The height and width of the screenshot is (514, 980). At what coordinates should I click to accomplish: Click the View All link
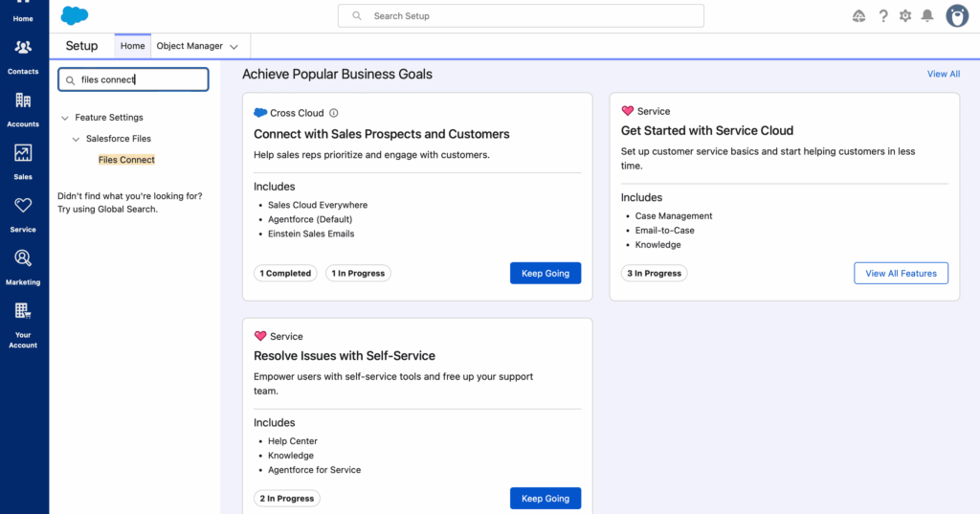943,74
